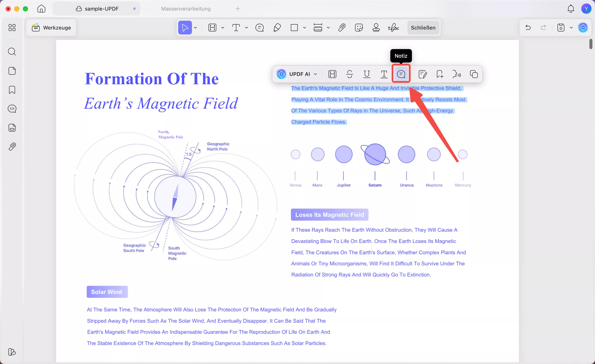
Task: Apply strikethrough from the floating toolbar
Action: 350,74
